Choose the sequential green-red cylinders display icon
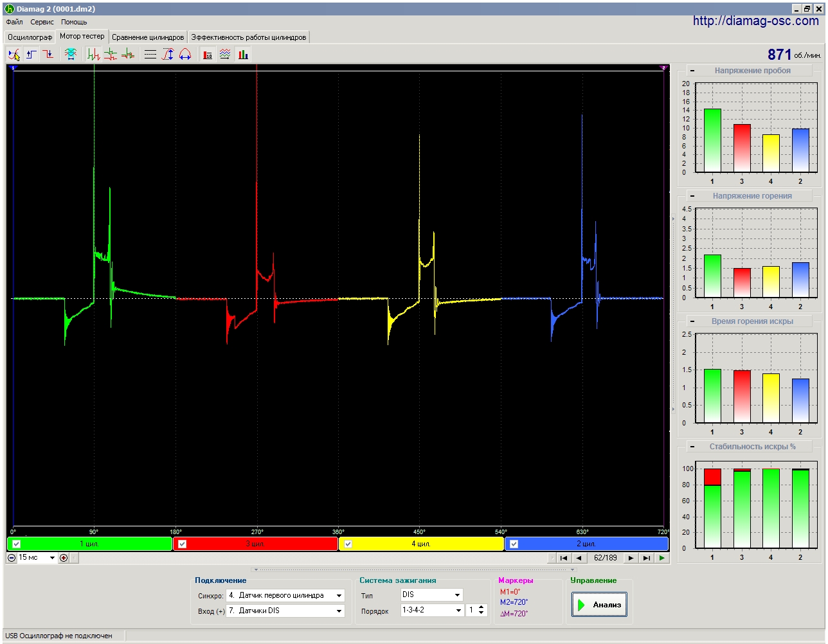This screenshot has width=828, height=644. pyautogui.click(x=94, y=55)
